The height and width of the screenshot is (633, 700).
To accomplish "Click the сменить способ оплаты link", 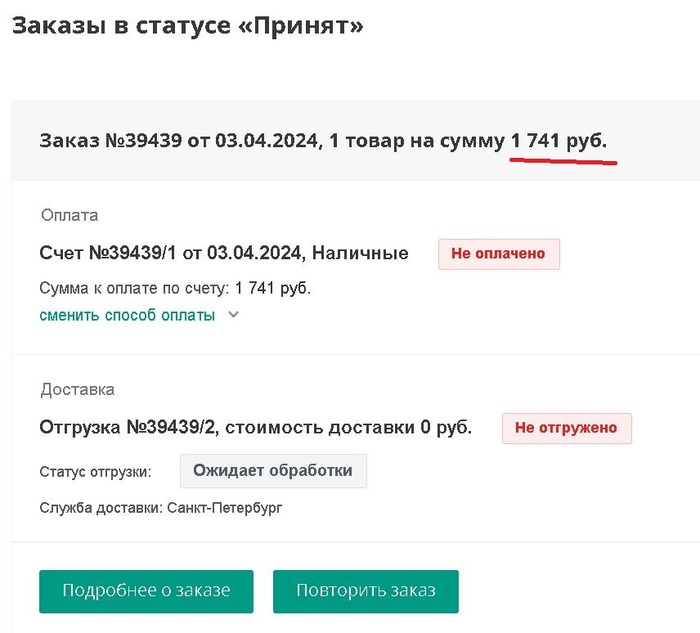I will [x=127, y=315].
